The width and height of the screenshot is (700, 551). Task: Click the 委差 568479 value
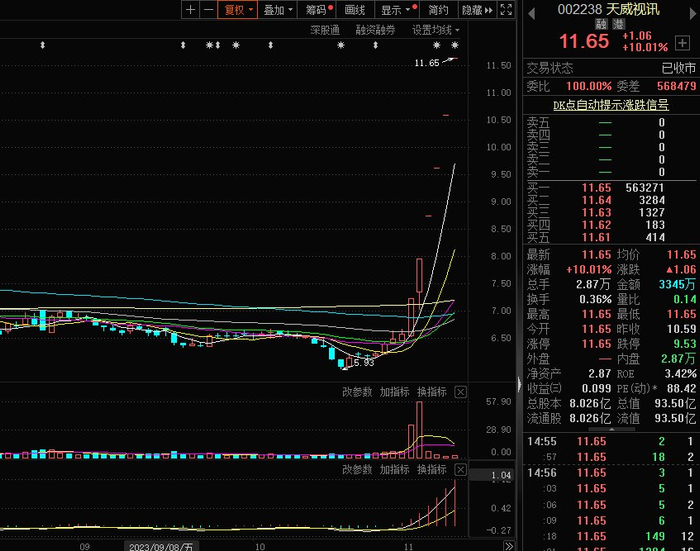(676, 86)
